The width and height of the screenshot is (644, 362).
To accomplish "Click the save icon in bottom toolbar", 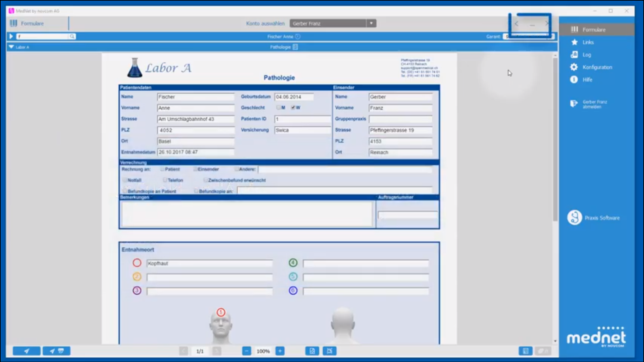I will click(x=526, y=351).
